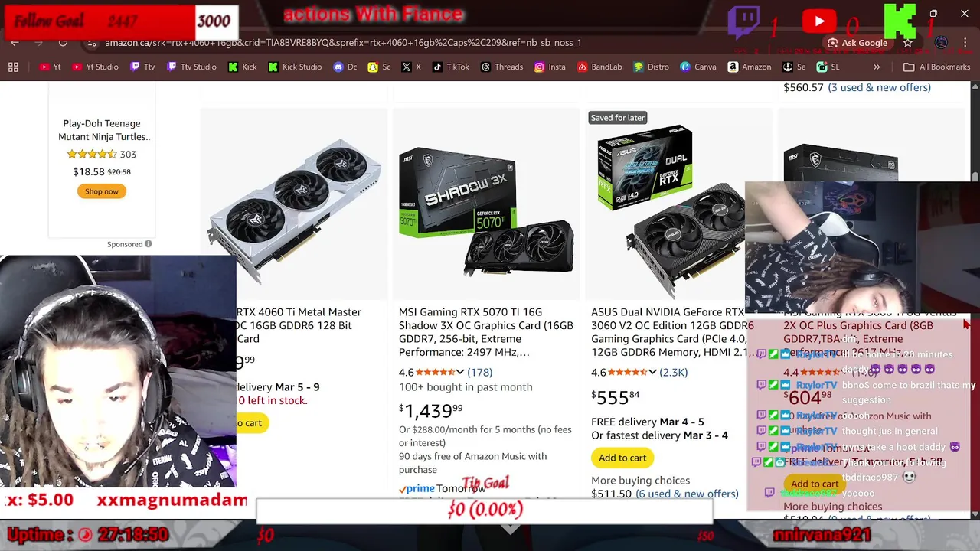Image resolution: width=980 pixels, height=551 pixels.
Task: Expand the ASUS Dual rating dropdown arrow
Action: click(x=652, y=373)
